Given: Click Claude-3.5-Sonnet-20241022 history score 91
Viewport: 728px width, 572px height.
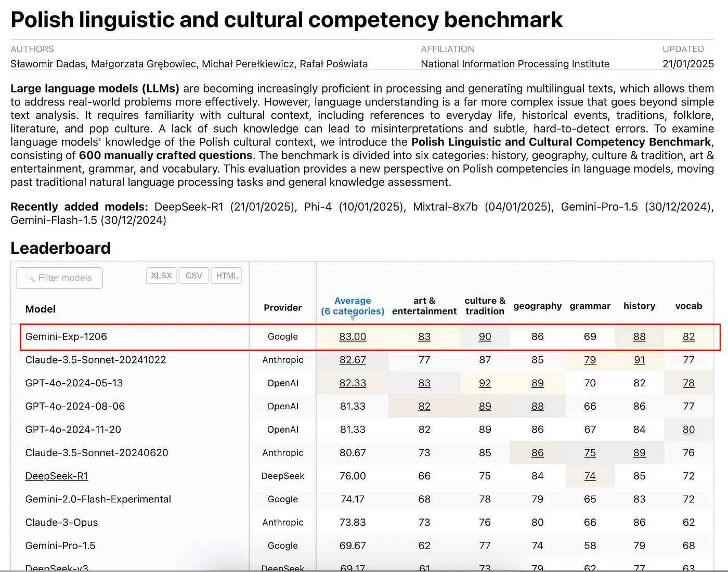Looking at the screenshot, I should coord(639,360).
